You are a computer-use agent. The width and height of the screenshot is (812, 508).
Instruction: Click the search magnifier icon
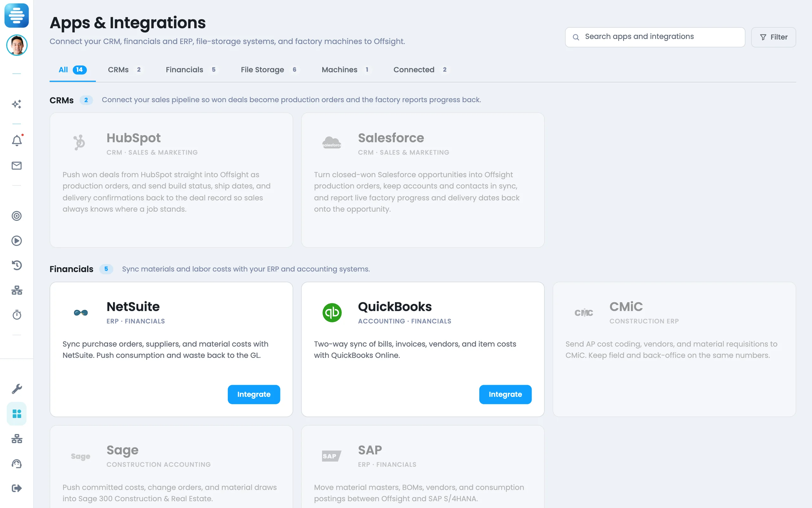(576, 37)
